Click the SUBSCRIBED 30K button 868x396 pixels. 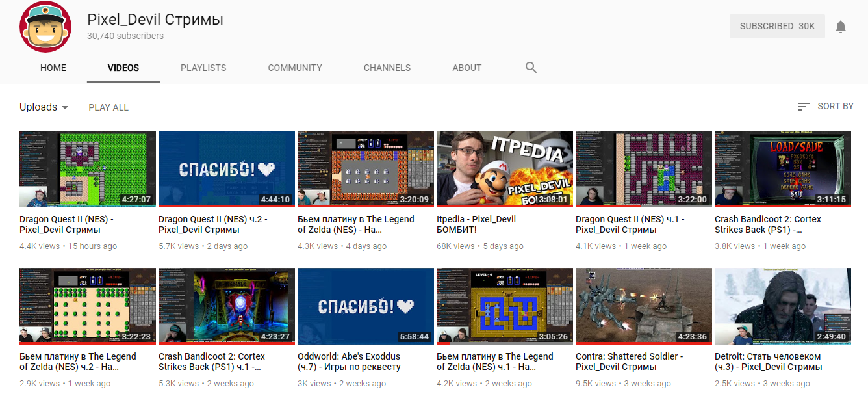(777, 27)
